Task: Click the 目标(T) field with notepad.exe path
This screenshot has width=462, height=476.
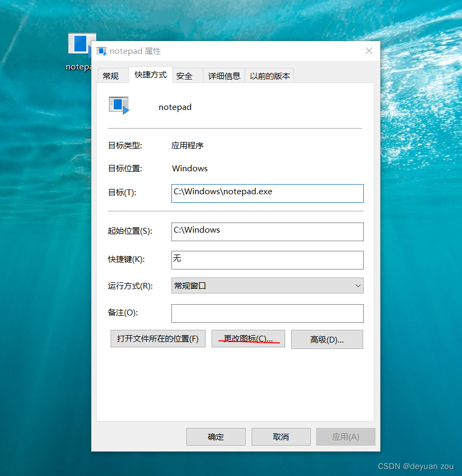Action: click(x=267, y=193)
